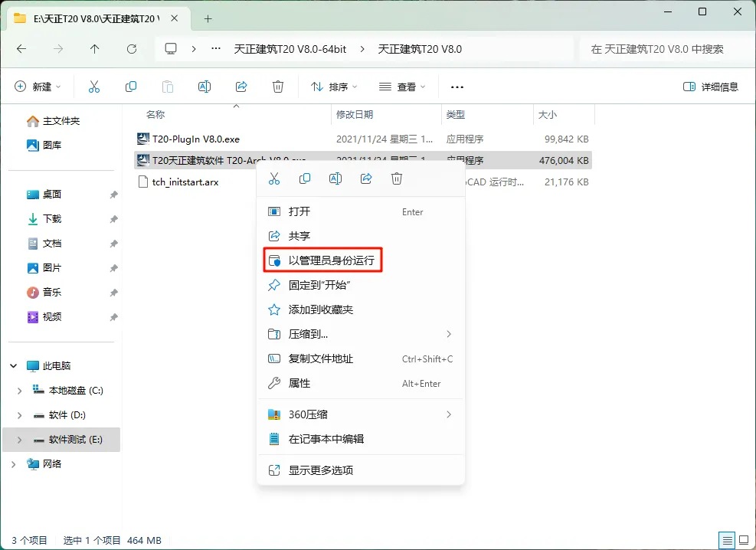
Task: Open 属性 from the context menu
Action: coord(361,383)
